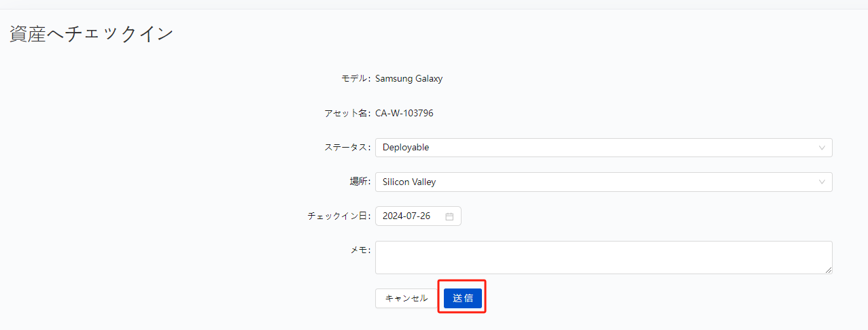The image size is (868, 330).
Task: Focus the メモ text area
Action: point(603,257)
